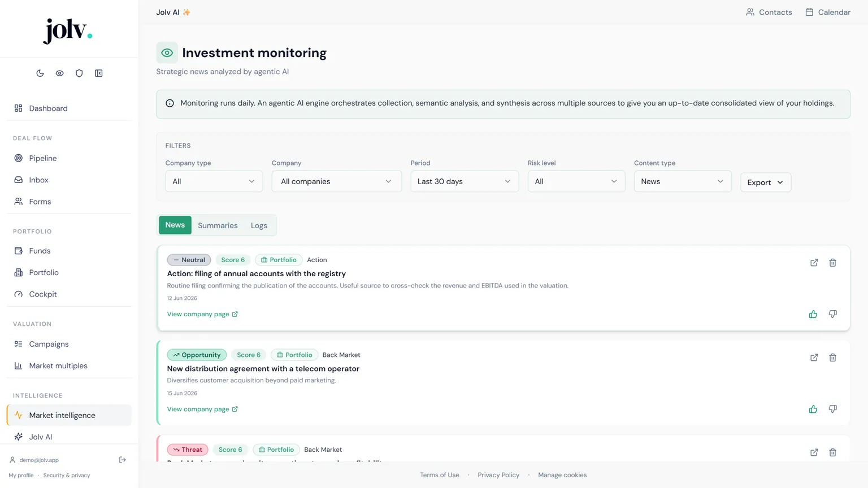The width and height of the screenshot is (868, 488).
Task: Thumbs up the telecom distribution agreement news
Action: 813,409
